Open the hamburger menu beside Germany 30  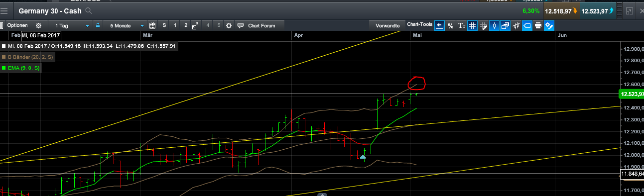(x=4, y=10)
